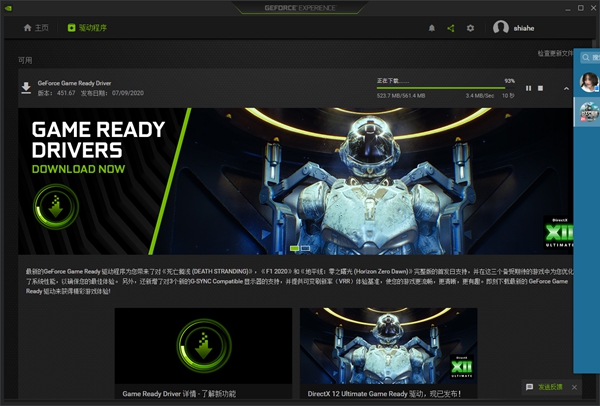Pause the driver download

pos(528,89)
